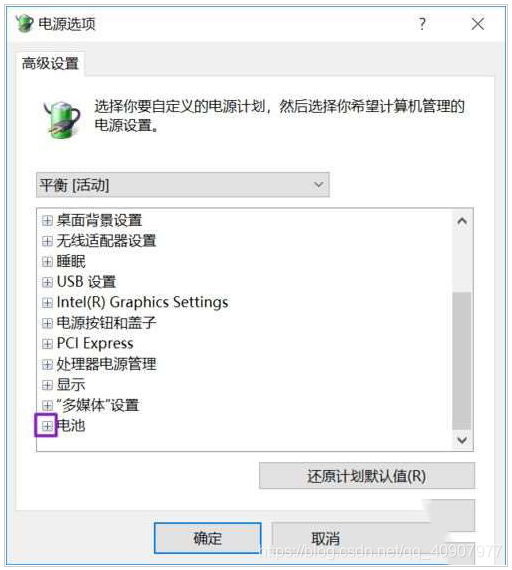Select the 高级设置 tab
Screen dimensions: 512x570
[x=50, y=64]
